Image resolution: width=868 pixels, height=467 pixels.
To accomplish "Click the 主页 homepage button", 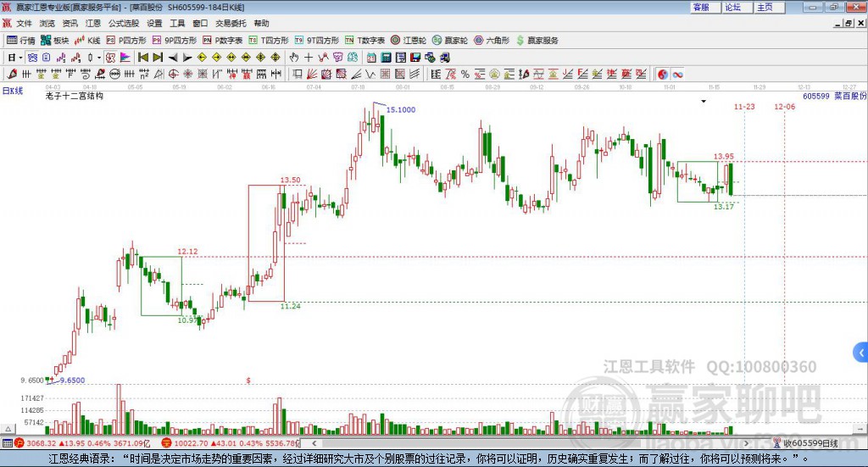I will pos(768,7).
